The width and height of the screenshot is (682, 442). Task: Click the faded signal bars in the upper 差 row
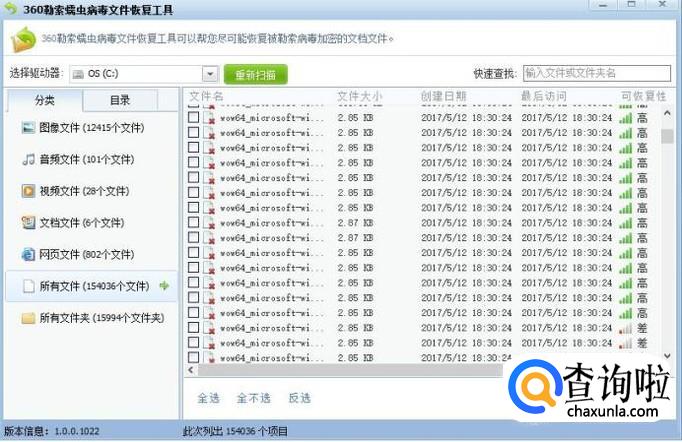point(625,328)
